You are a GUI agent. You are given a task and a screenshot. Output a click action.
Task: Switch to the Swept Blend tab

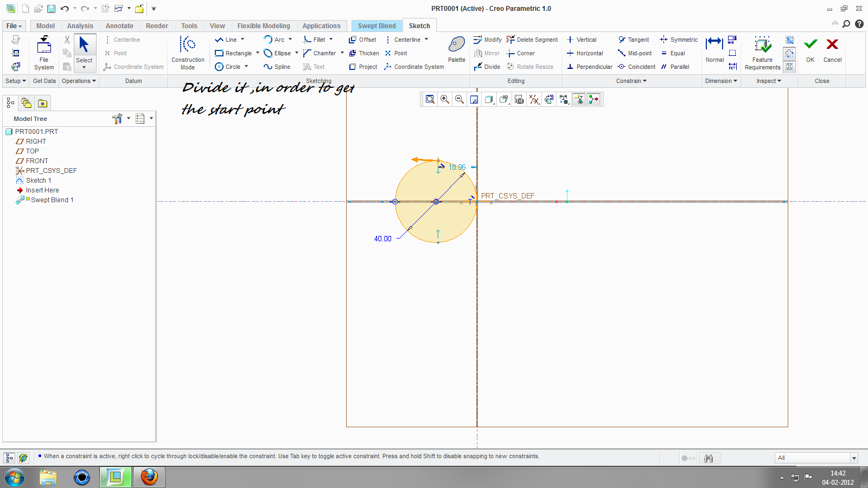[x=376, y=26]
